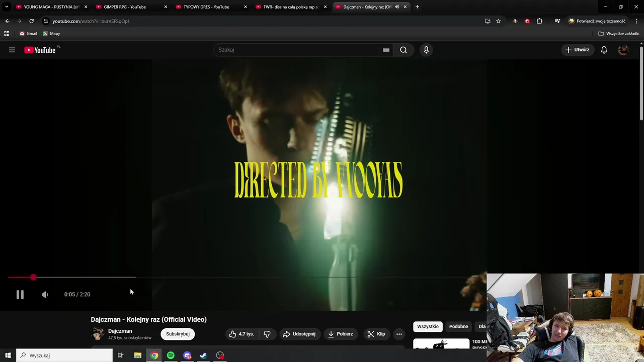Image resolution: width=644 pixels, height=362 pixels.
Task: Close the Dajczman - Kolejny raz tab
Action: 405,7
